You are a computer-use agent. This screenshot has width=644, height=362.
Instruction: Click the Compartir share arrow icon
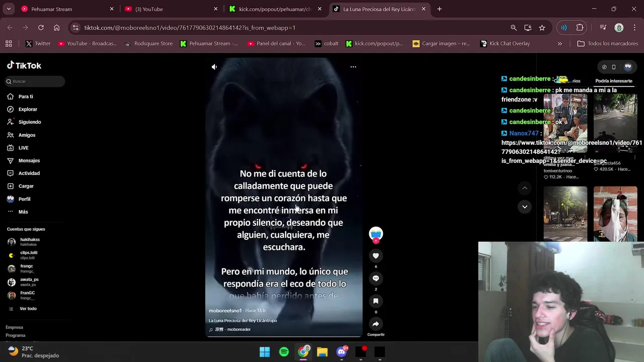(376, 324)
